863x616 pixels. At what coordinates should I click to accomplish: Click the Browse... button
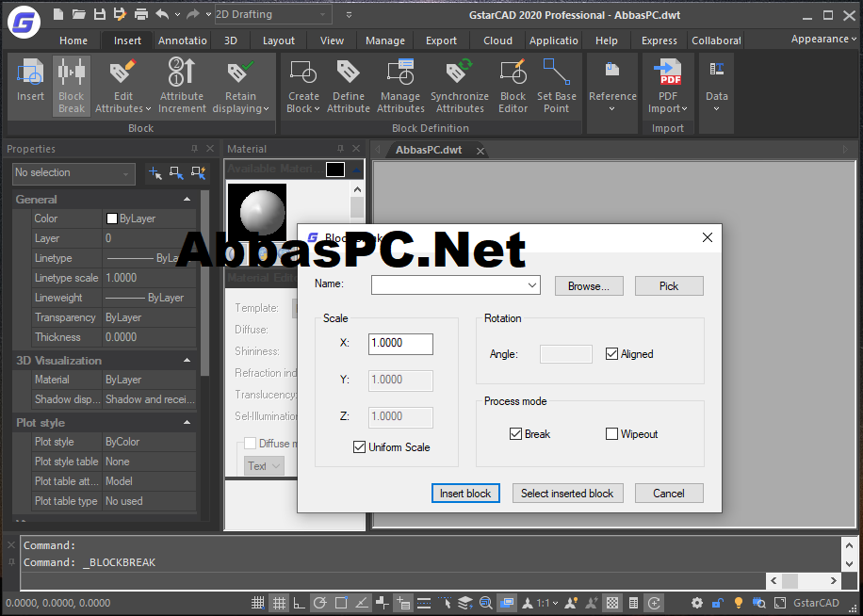pos(589,286)
